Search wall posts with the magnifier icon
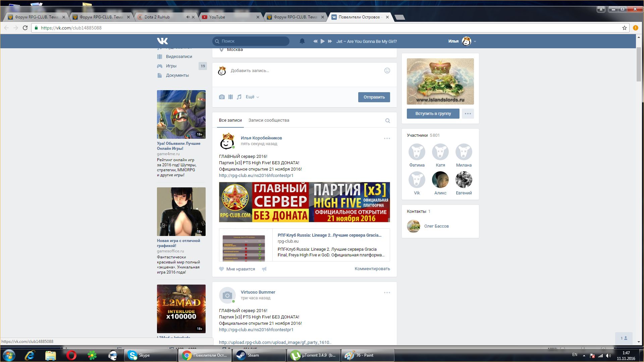 387,121
